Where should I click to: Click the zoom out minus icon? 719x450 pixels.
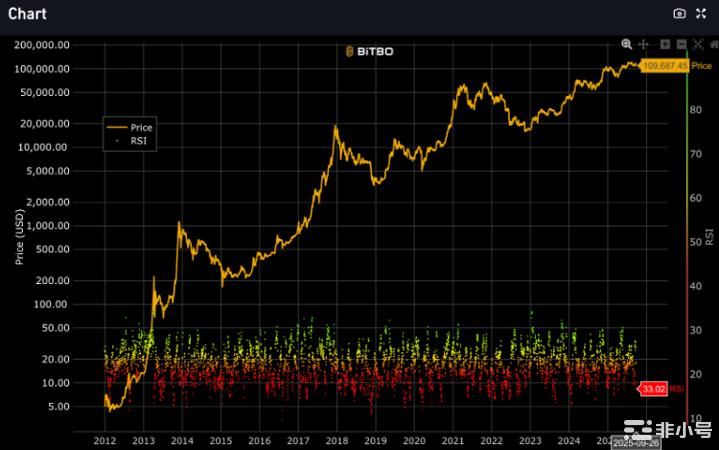(681, 44)
